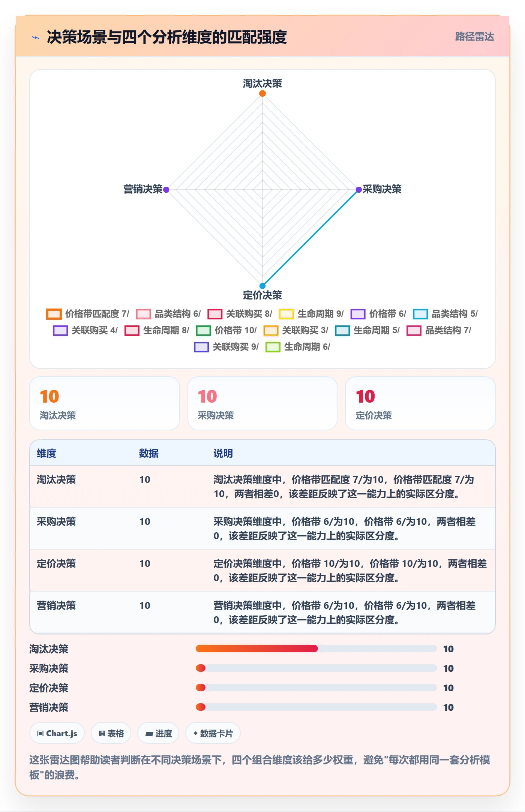Toggle the 价格带匹配度 7/ legend series
The image size is (525, 812).
(88, 314)
